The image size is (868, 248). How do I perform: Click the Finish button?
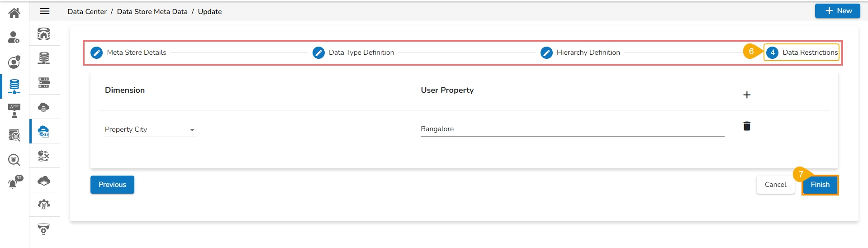click(x=820, y=185)
